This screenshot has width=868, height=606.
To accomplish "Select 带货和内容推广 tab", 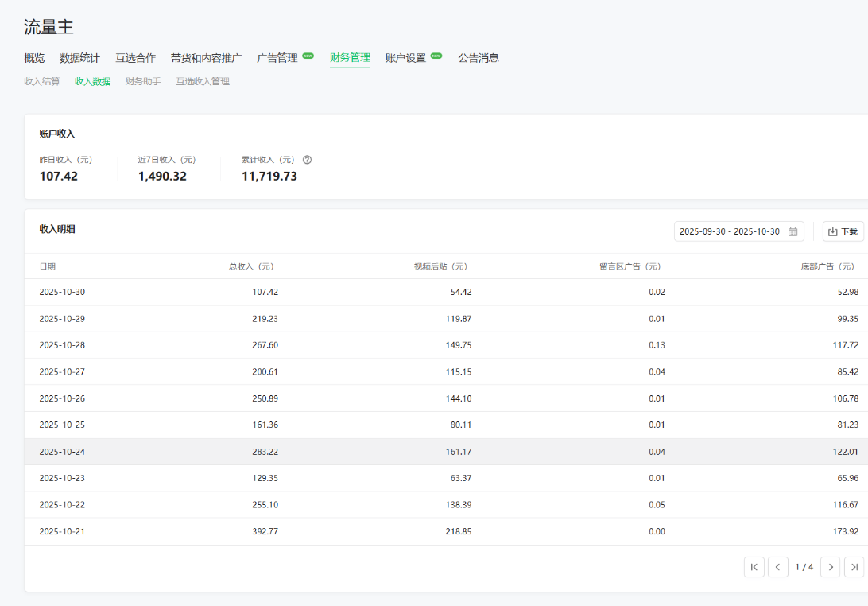I will click(x=206, y=58).
